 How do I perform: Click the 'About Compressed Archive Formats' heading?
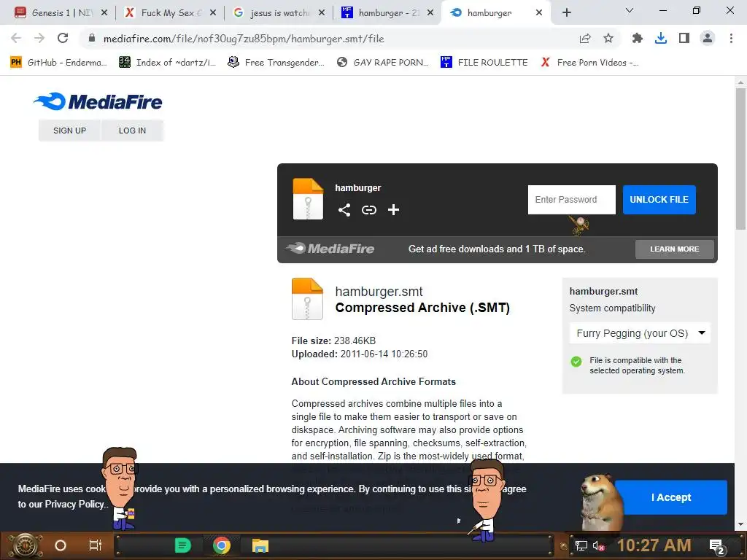[373, 382]
